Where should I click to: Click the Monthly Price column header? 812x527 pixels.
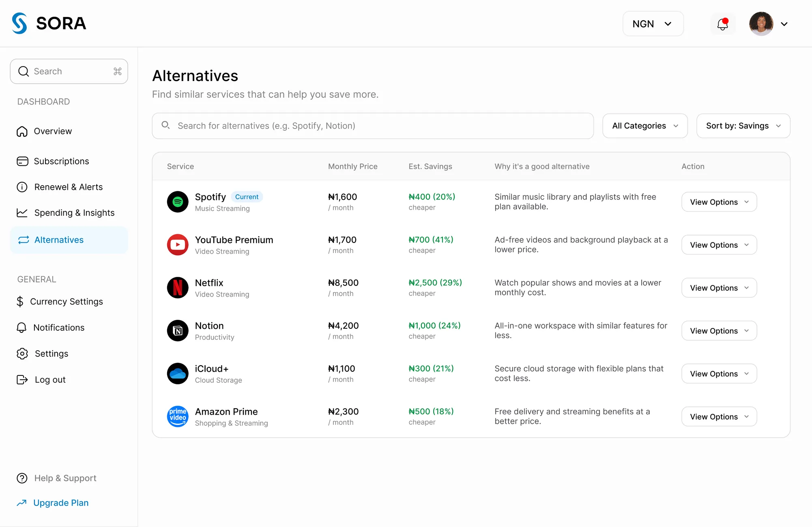(353, 166)
